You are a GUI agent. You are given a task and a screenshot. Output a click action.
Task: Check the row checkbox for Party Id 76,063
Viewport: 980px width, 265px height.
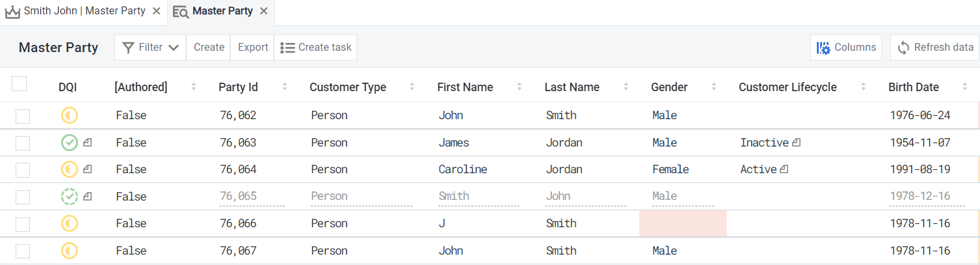23,143
